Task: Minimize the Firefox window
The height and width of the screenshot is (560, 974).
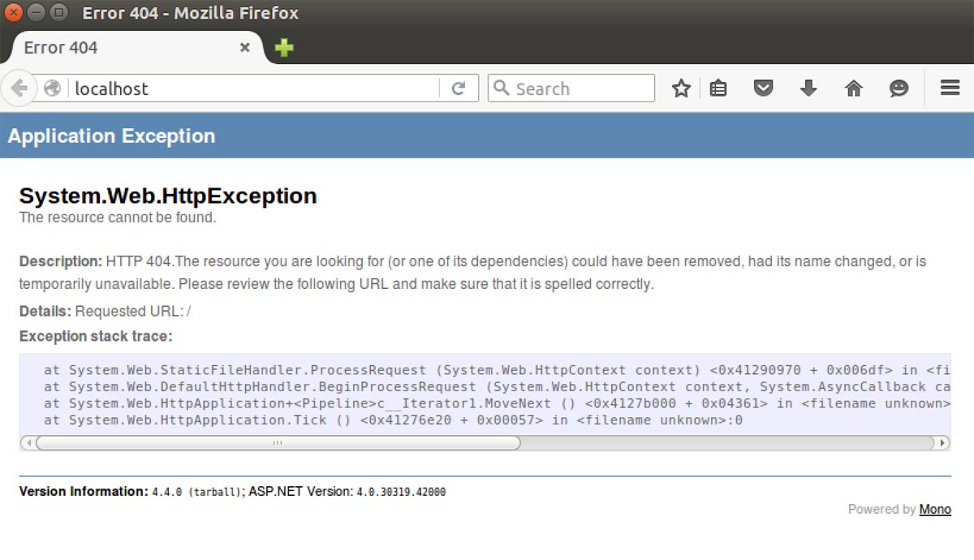Action: click(x=37, y=13)
